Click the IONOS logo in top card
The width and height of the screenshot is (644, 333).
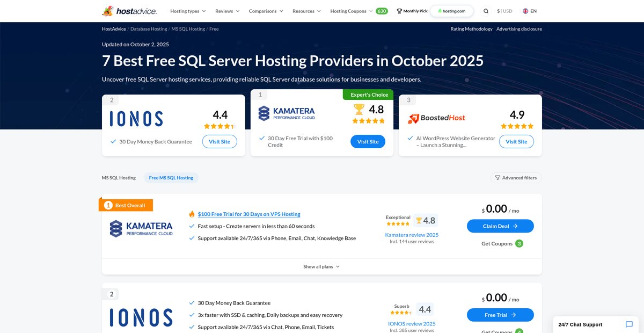pyautogui.click(x=136, y=119)
